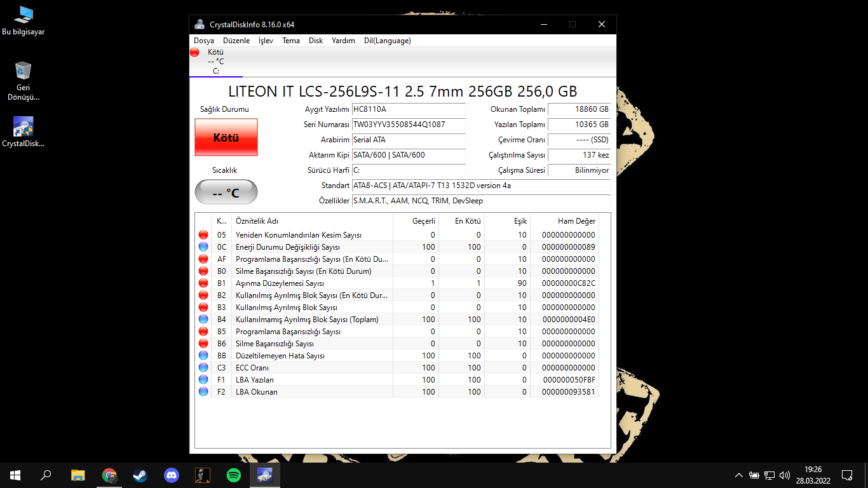Click the LITEON IT LCS-256L9S-11 disk title
Image resolution: width=868 pixels, height=488 pixels.
pyautogui.click(x=402, y=91)
